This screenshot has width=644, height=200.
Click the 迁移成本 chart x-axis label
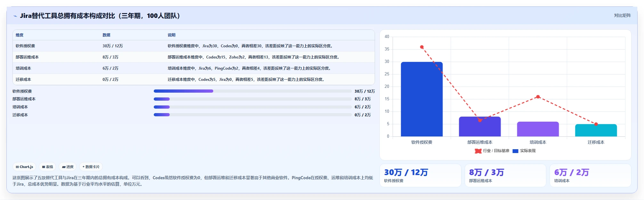tap(596, 142)
